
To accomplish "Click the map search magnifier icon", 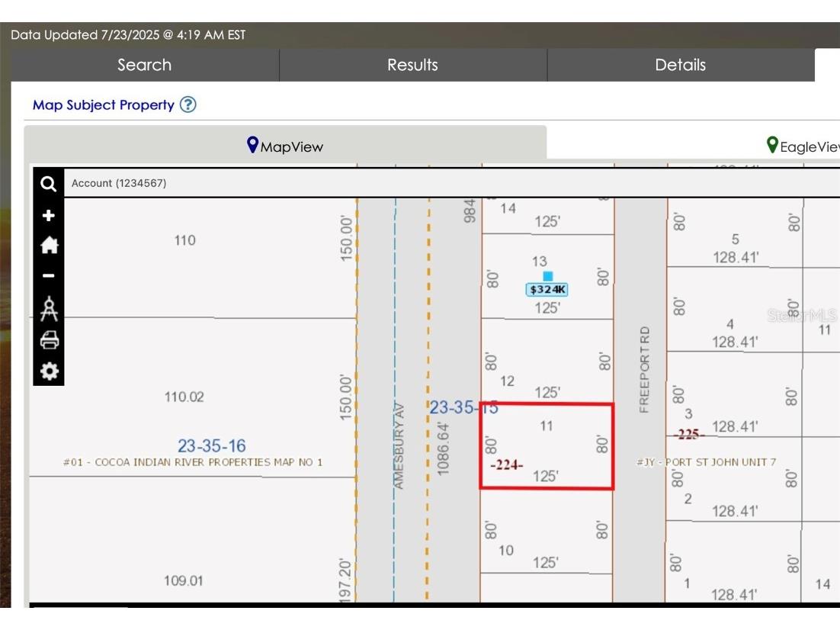I will pyautogui.click(x=48, y=184).
